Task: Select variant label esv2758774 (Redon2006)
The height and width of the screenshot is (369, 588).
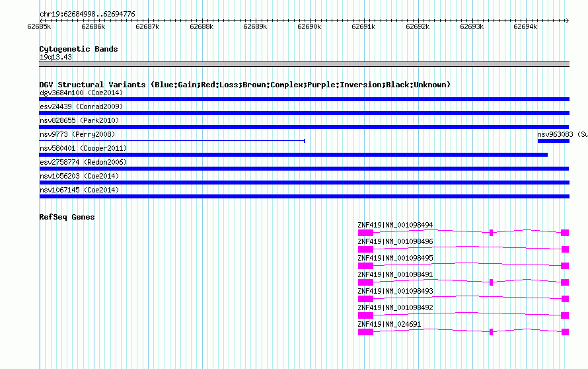Action: [83, 162]
